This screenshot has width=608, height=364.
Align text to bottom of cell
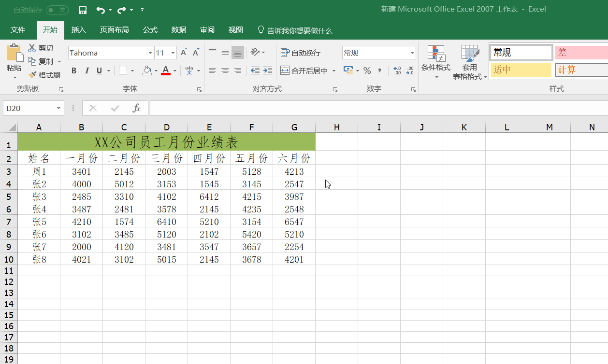click(238, 52)
